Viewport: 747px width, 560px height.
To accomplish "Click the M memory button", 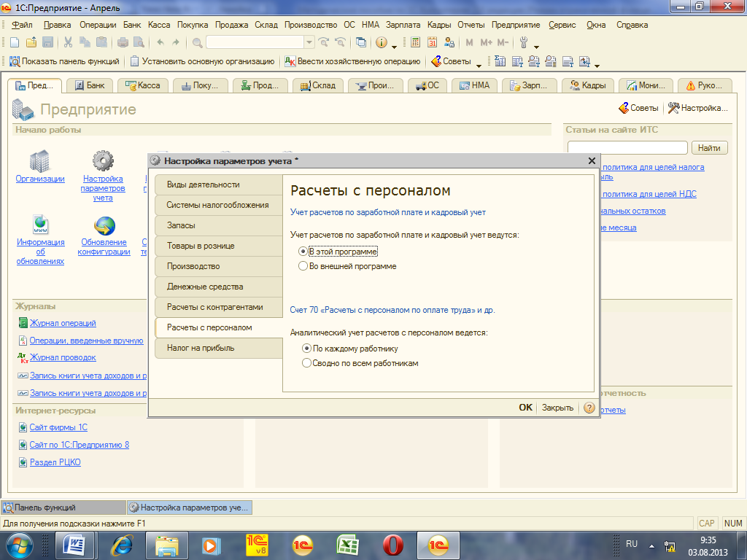I will [x=469, y=43].
